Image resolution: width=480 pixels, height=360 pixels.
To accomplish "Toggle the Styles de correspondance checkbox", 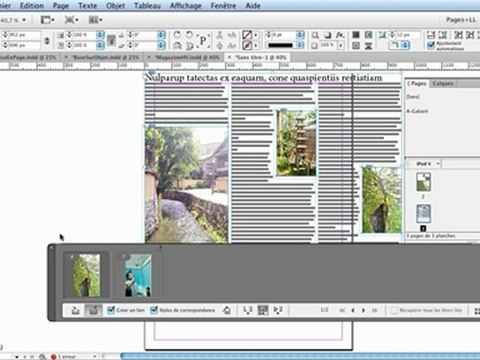I will point(154,310).
